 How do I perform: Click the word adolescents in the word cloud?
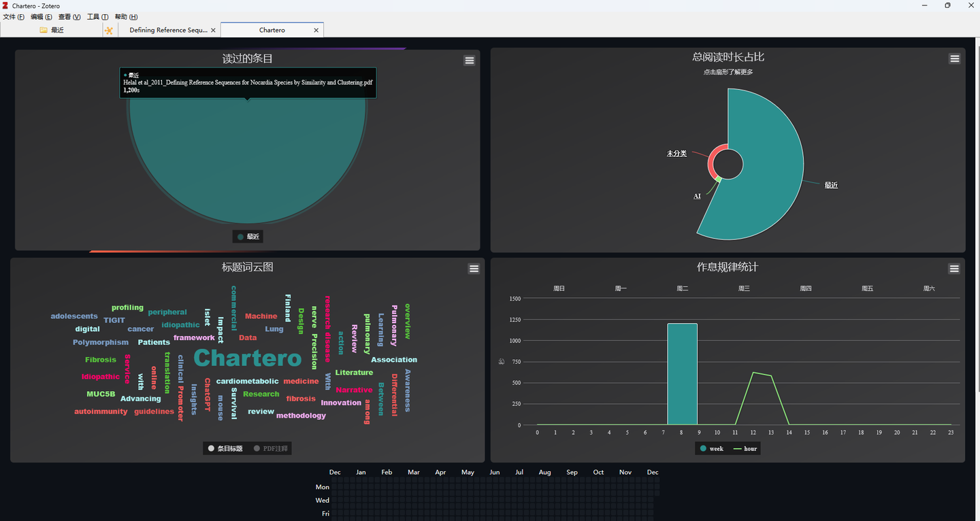click(x=74, y=316)
